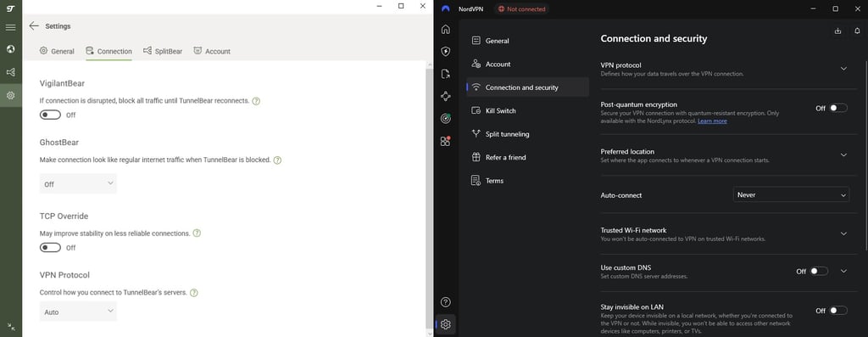Viewport: 868px width, 337px height.
Task: Click the Not connected status badge
Action: pyautogui.click(x=521, y=8)
